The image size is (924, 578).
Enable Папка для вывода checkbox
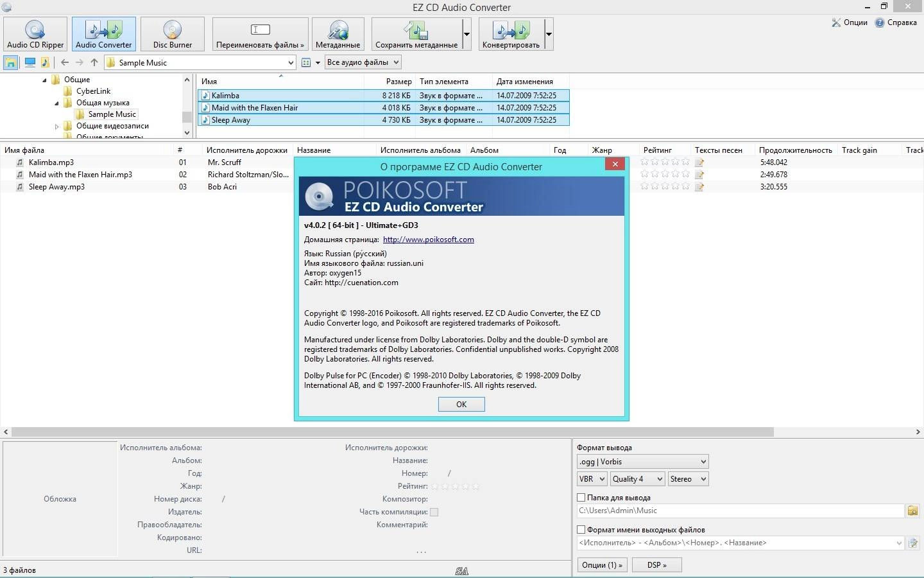pos(581,498)
